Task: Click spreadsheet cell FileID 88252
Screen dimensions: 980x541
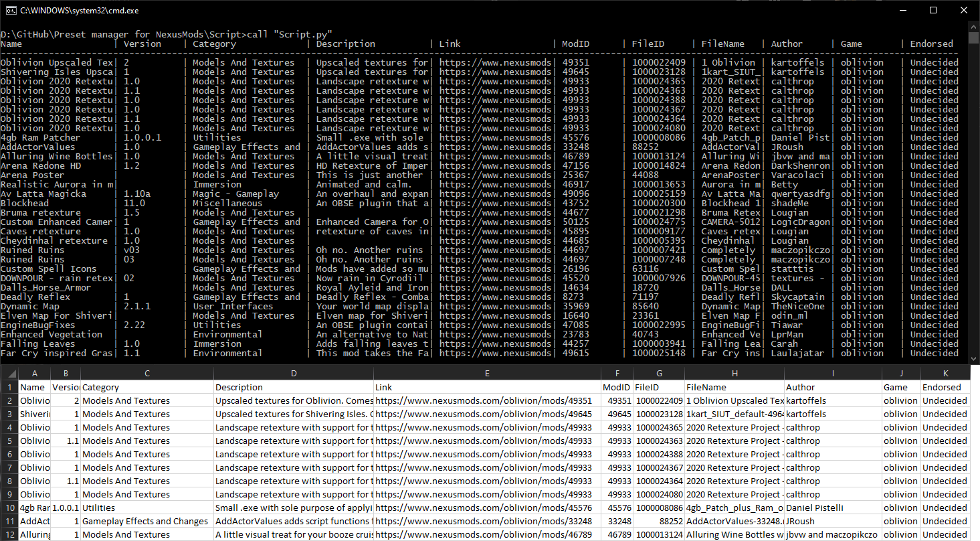Action: point(659,521)
